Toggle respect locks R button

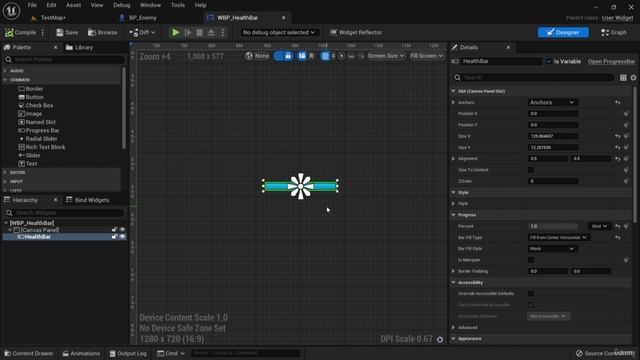click(x=311, y=56)
